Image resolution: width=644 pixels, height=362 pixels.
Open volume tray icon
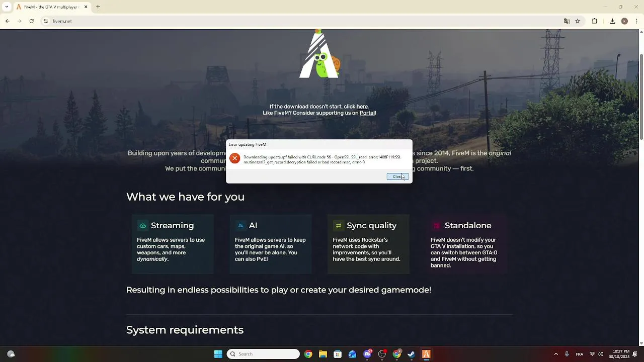point(600,354)
